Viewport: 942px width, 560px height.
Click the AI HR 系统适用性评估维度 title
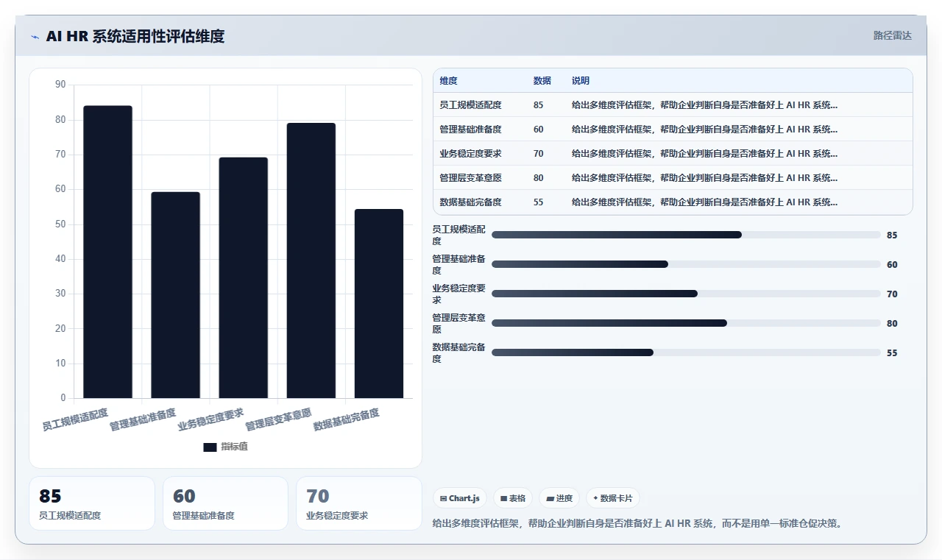135,36
